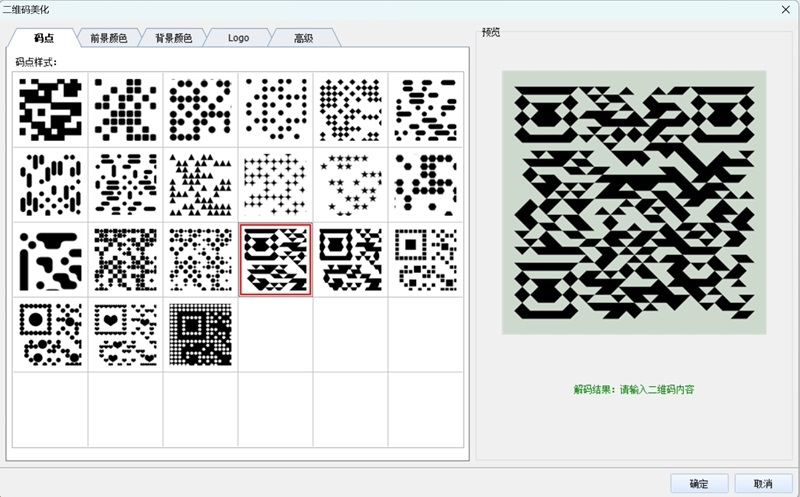Switch to the 前景颜色 tab

point(108,38)
